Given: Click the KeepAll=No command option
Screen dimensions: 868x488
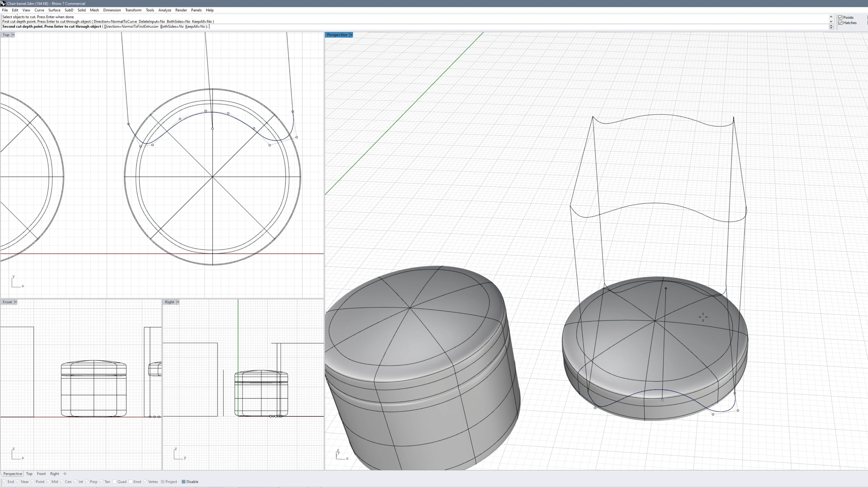Looking at the screenshot, I should [x=195, y=26].
